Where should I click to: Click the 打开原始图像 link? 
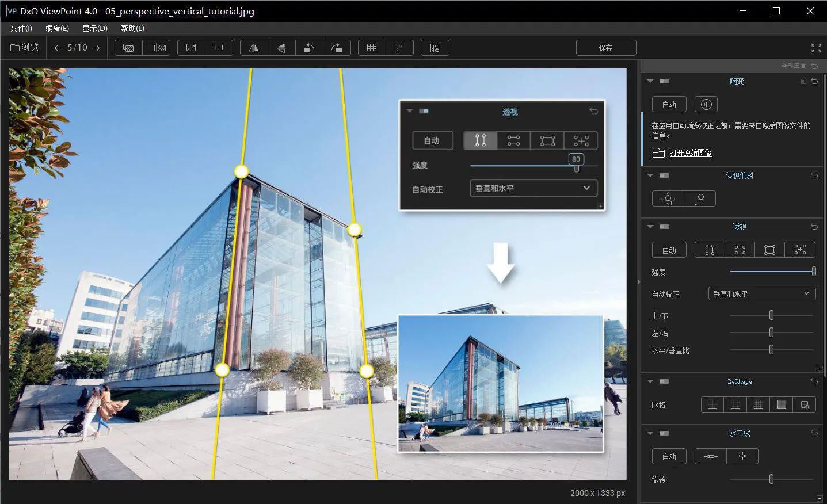coord(691,152)
